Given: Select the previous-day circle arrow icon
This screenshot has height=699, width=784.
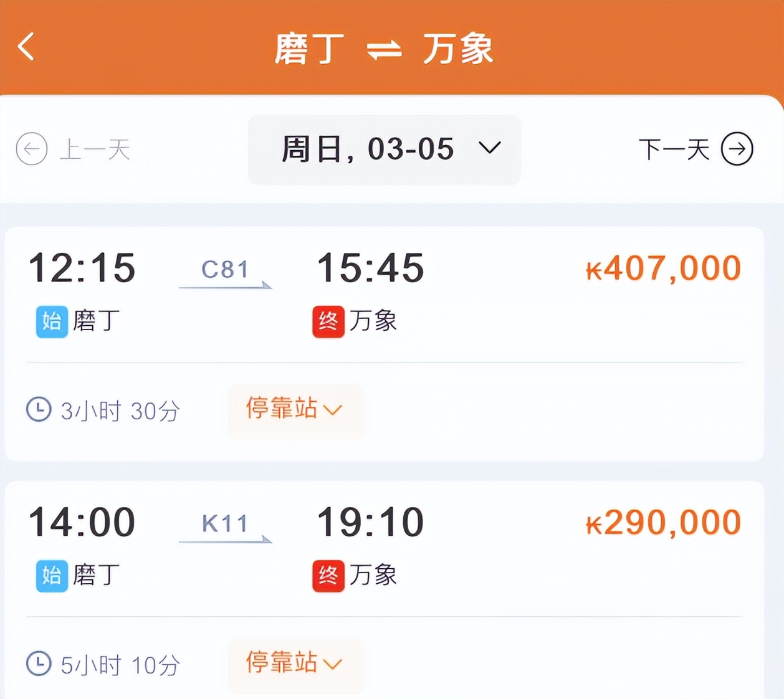Looking at the screenshot, I should [x=32, y=150].
